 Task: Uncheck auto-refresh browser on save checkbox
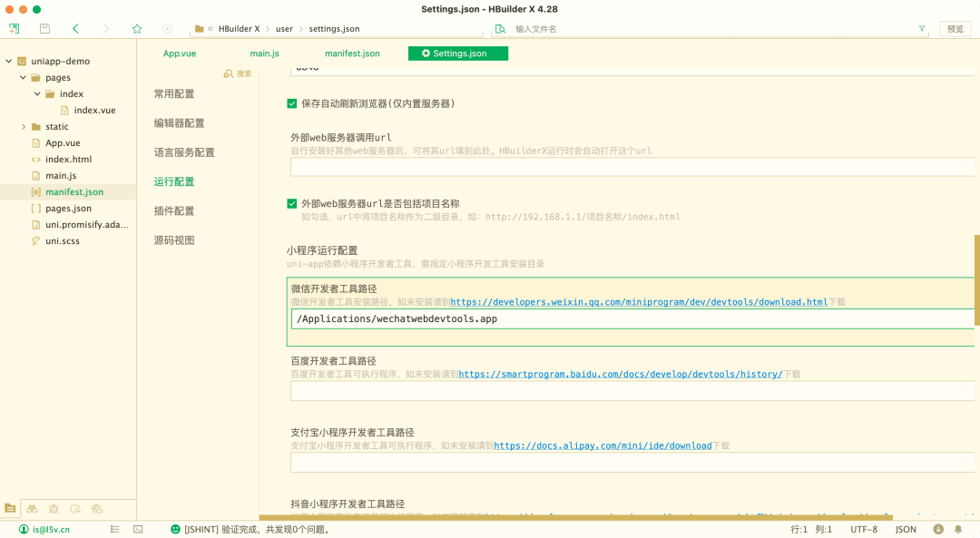point(292,103)
